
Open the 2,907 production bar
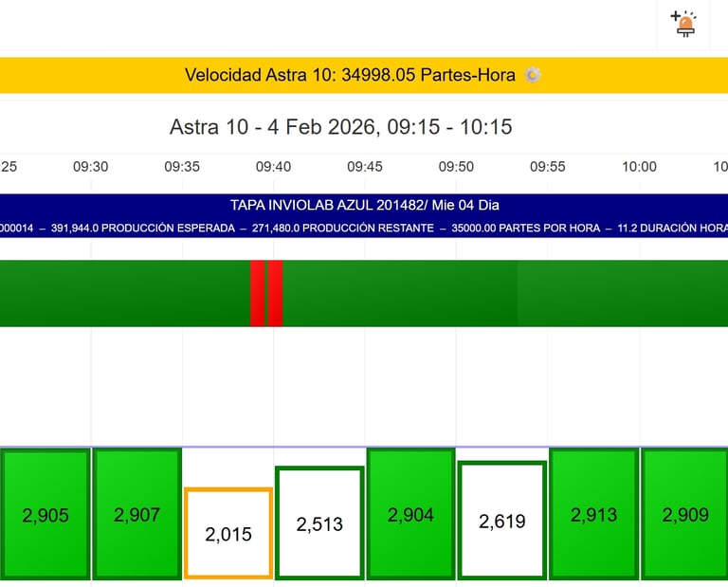coord(136,514)
